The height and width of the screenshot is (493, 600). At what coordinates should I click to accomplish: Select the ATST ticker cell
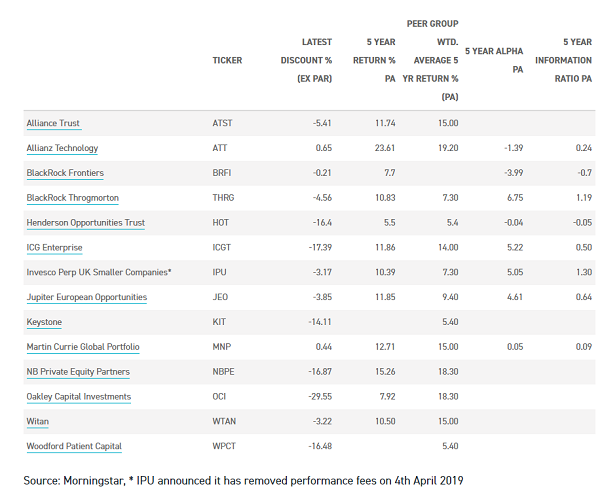[222, 123]
